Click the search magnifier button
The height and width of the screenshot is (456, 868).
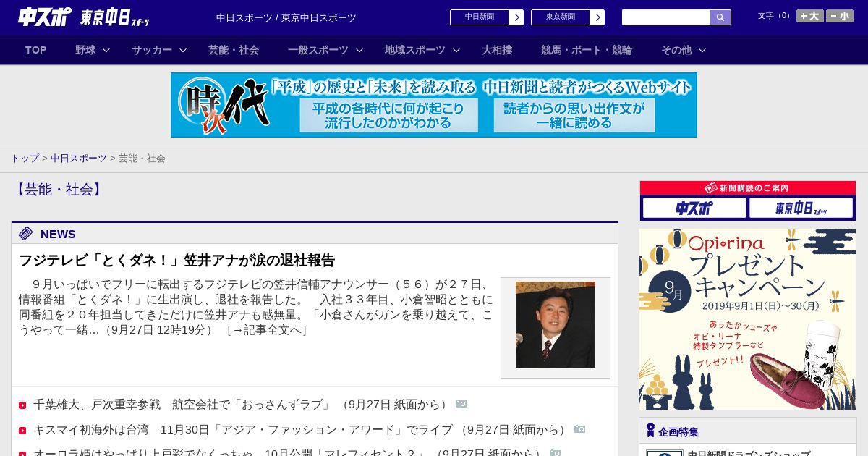[x=720, y=17]
